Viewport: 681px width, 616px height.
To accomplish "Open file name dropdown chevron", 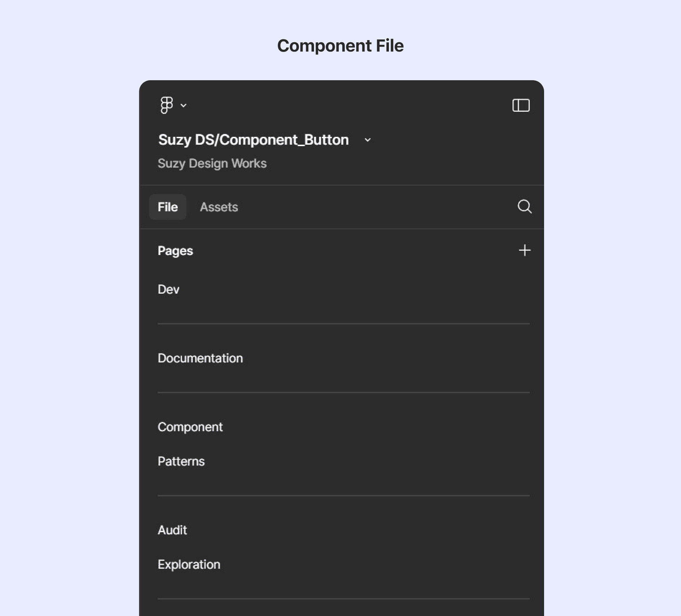I will point(367,140).
